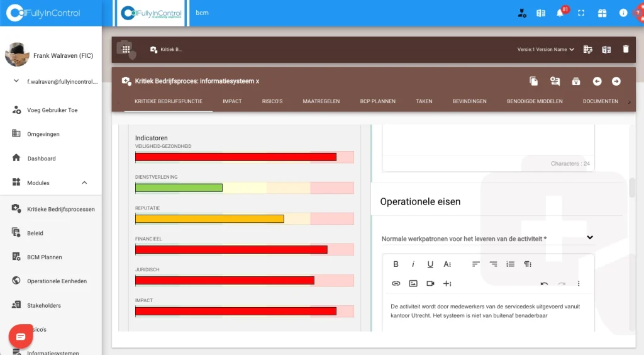
Task: Open the assign user icon in header
Action: click(555, 81)
